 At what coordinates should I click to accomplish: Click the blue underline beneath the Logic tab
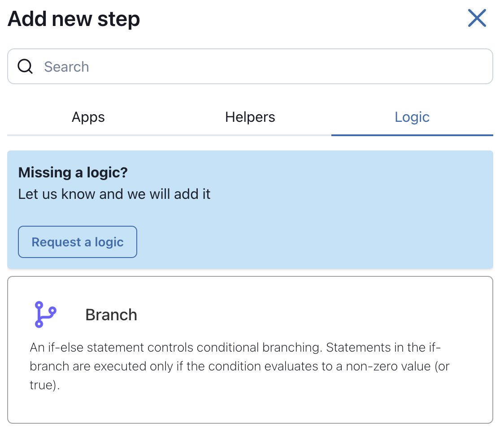[x=412, y=135]
